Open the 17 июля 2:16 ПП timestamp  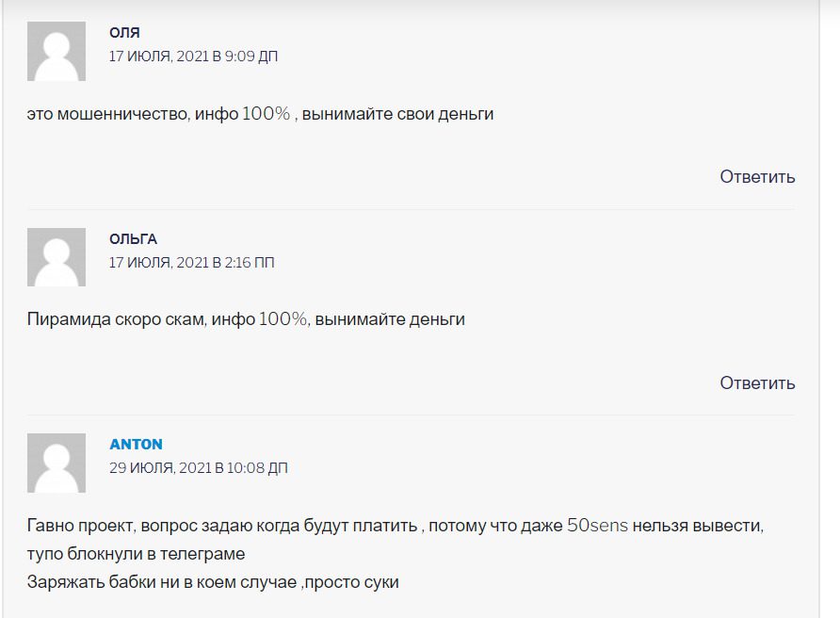191,263
